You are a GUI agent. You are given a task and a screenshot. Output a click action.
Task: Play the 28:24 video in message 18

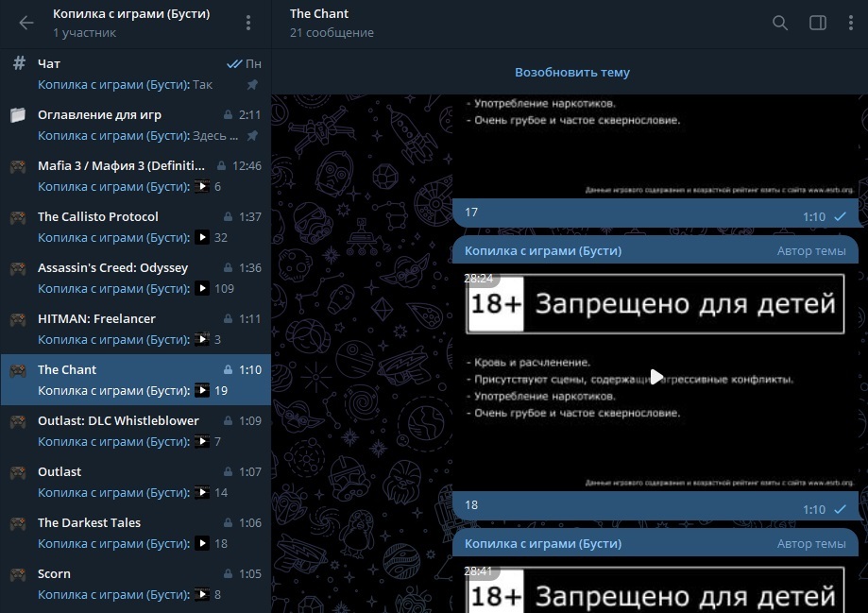(x=655, y=377)
